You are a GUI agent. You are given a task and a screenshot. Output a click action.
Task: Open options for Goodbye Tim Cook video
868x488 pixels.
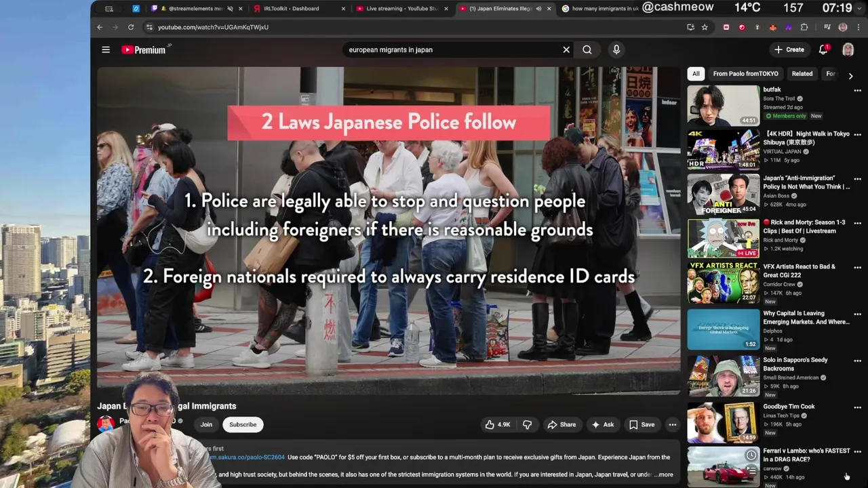pyautogui.click(x=857, y=407)
